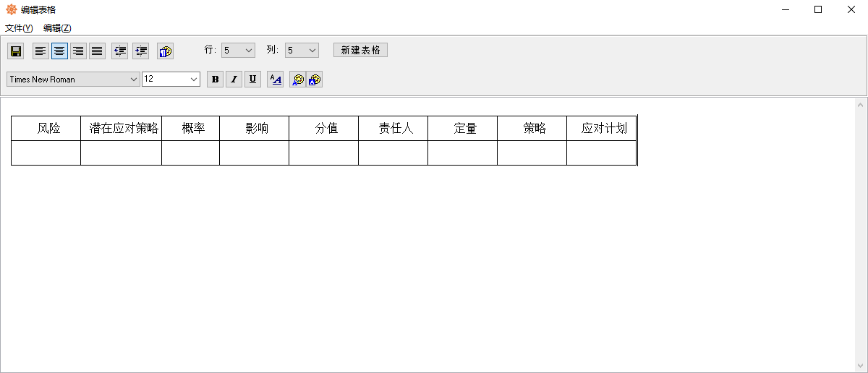868x373 pixels.
Task: Toggle underline formatting
Action: (x=252, y=80)
